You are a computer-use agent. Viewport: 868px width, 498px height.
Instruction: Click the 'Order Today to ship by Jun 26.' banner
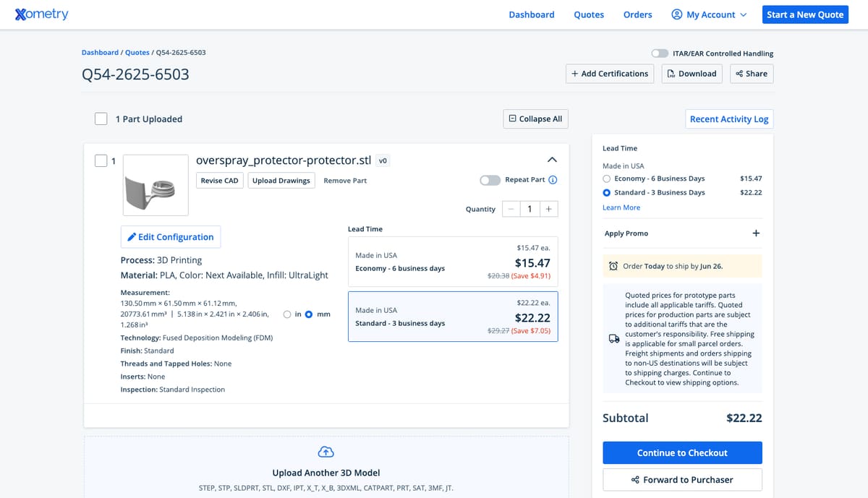(682, 266)
